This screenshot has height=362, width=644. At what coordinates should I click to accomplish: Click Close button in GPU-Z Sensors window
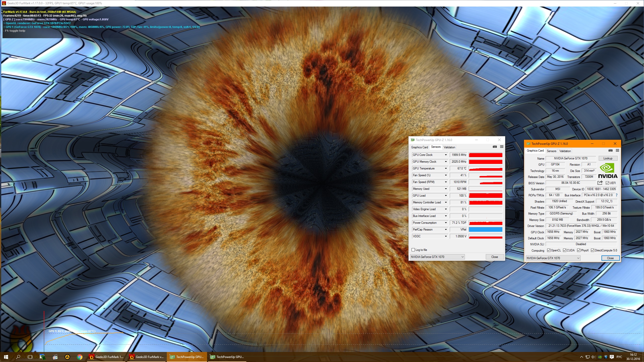[494, 257]
